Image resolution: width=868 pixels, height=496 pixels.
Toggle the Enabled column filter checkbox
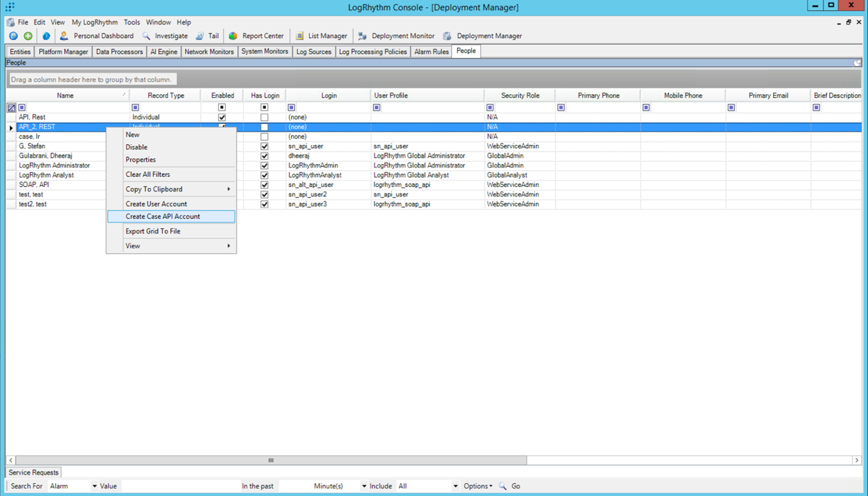(222, 107)
